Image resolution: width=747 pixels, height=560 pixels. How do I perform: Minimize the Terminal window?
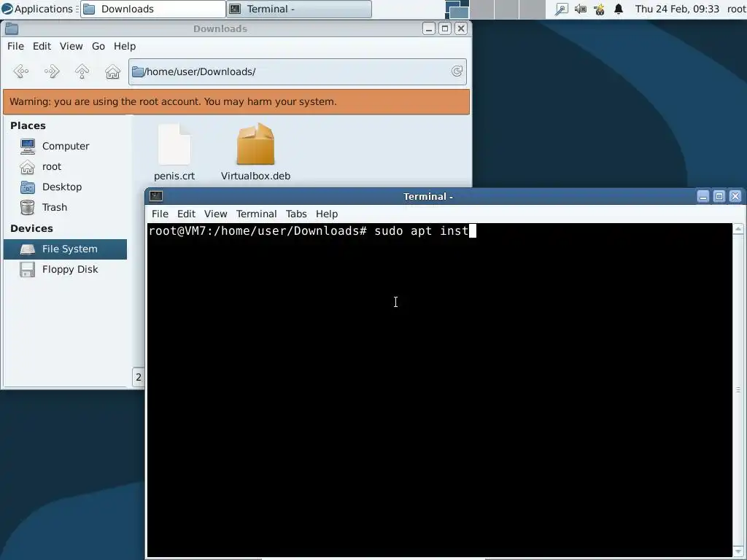(x=703, y=196)
